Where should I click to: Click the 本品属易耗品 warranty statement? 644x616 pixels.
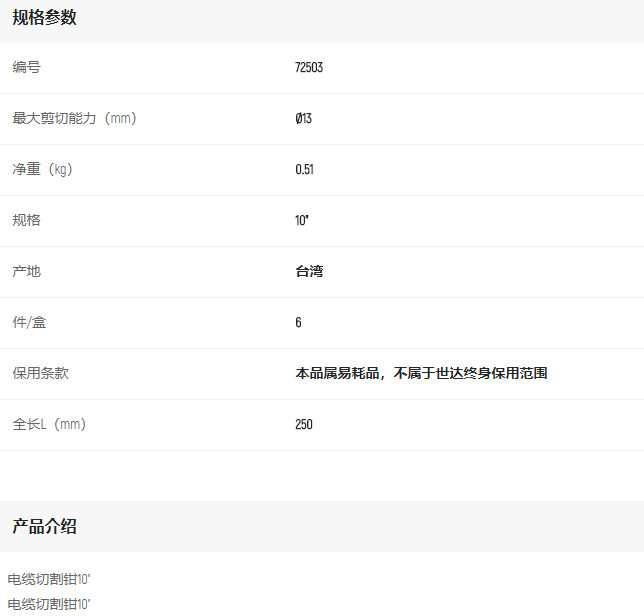coord(421,374)
